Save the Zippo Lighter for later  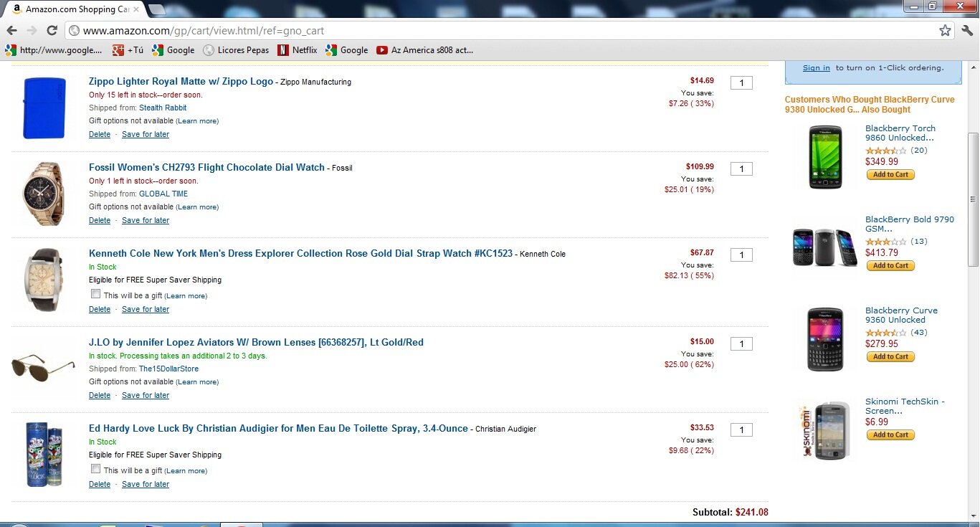(146, 134)
